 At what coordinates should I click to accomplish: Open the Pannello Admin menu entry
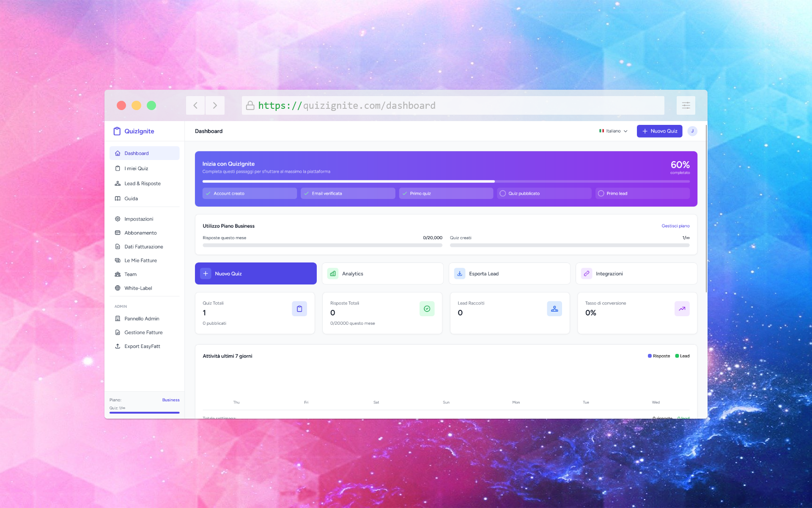(142, 318)
